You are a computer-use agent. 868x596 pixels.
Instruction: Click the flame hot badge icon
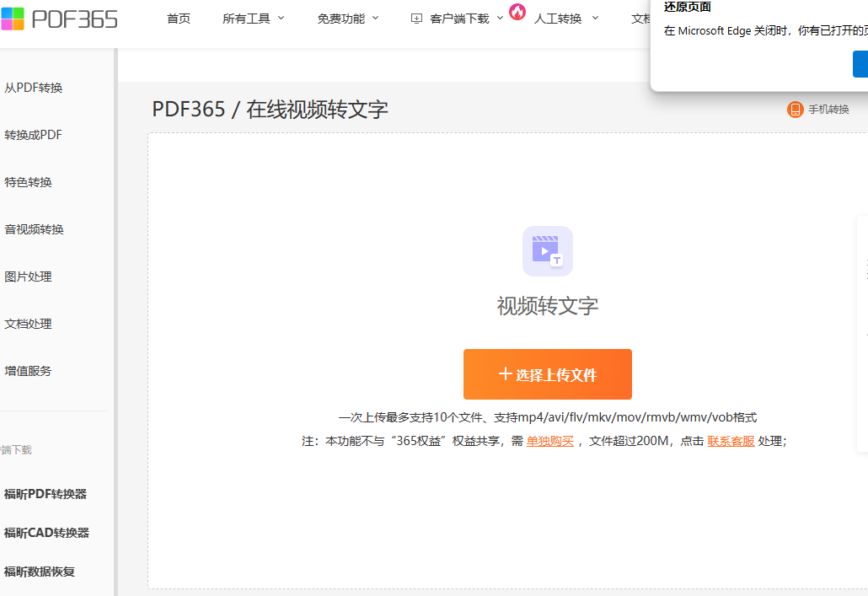[517, 12]
